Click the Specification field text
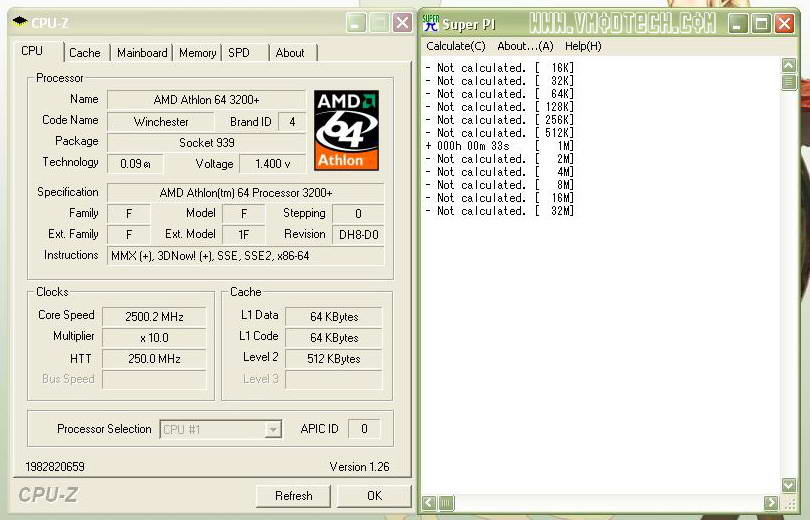 coord(246,193)
